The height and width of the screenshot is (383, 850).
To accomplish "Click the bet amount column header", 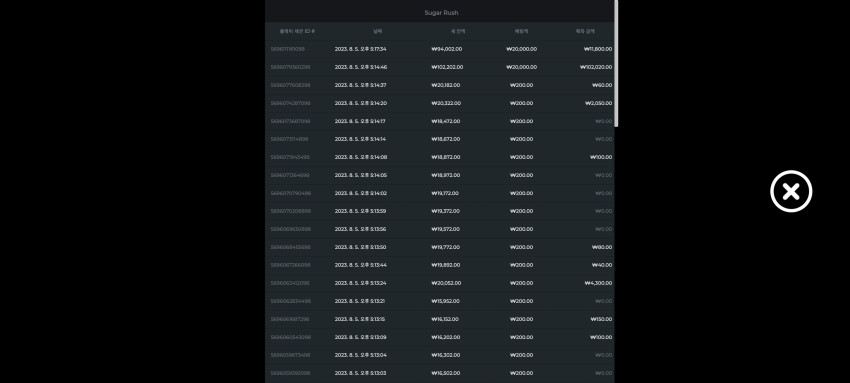I will click(x=521, y=31).
